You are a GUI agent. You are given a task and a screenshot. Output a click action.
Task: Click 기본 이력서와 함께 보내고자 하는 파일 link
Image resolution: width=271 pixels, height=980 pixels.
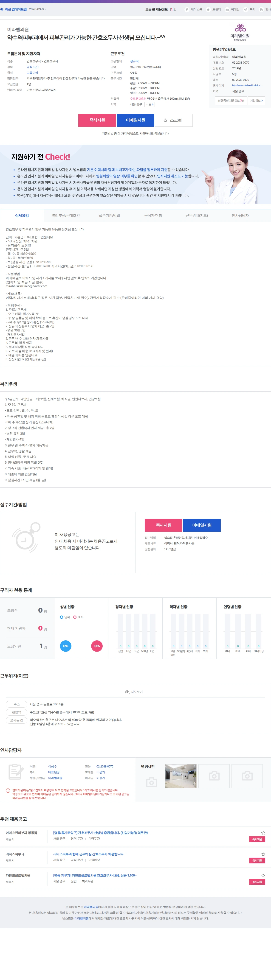tap(127, 170)
